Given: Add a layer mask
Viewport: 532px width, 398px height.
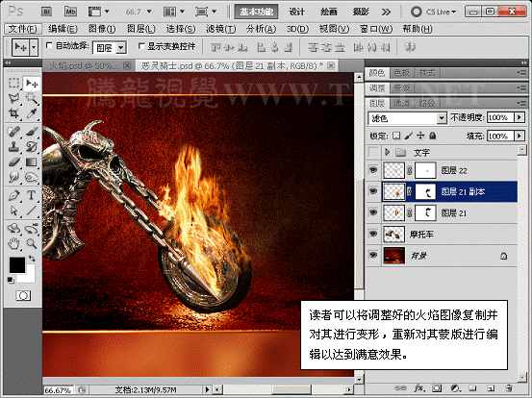Looking at the screenshot, I should [437, 387].
